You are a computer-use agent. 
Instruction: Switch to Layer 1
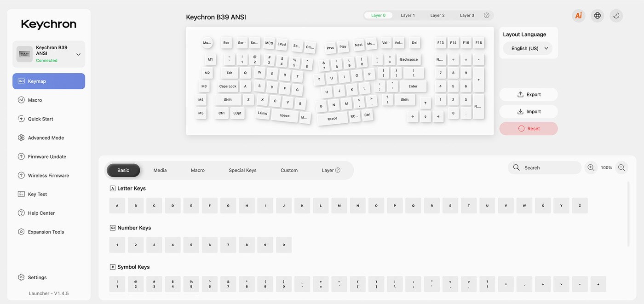tap(408, 15)
